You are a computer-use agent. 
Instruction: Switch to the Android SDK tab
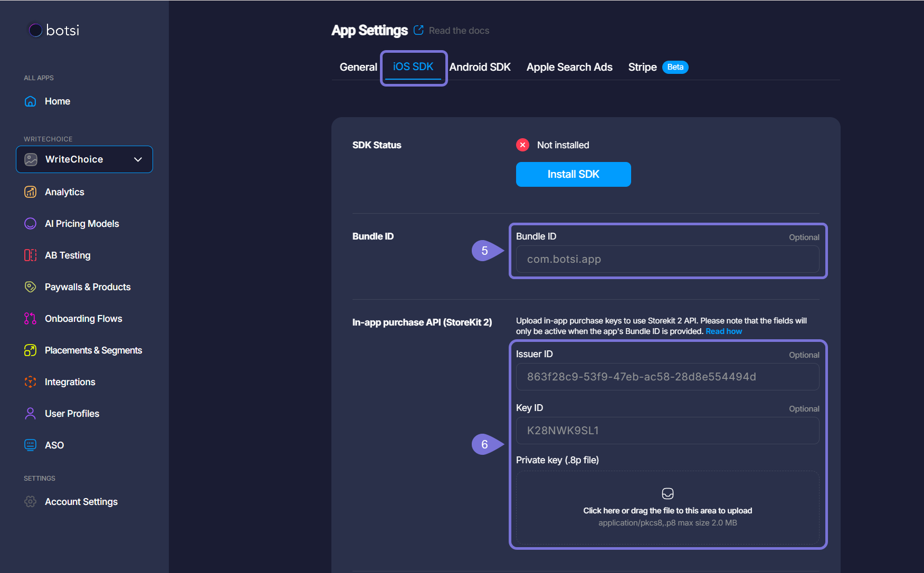pyautogui.click(x=480, y=67)
